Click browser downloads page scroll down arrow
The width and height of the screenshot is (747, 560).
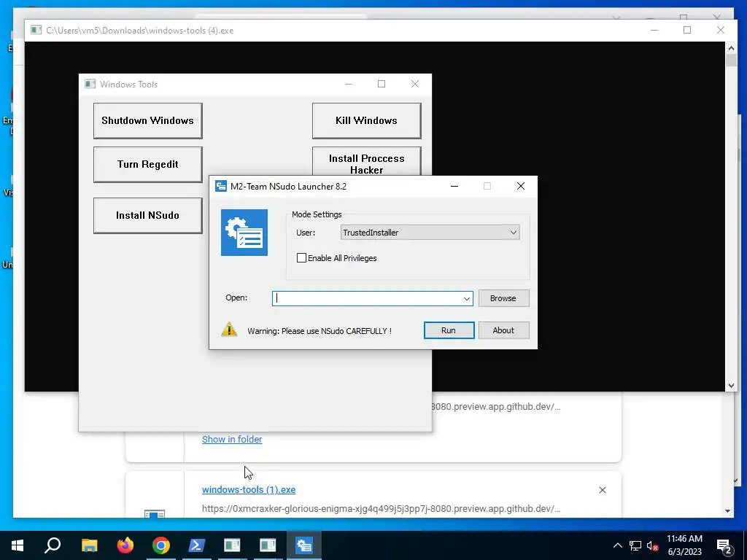(727, 511)
